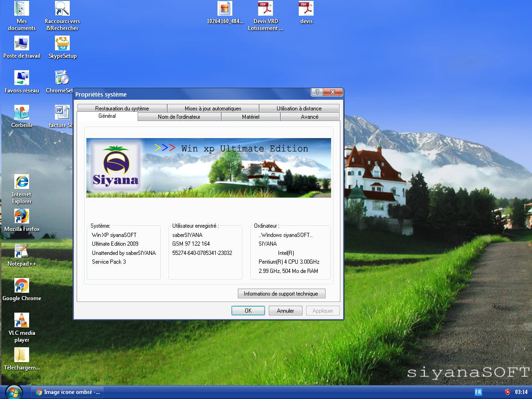Click the text '2.99 GHz, 504 Mo de RAM'

pos(288,271)
